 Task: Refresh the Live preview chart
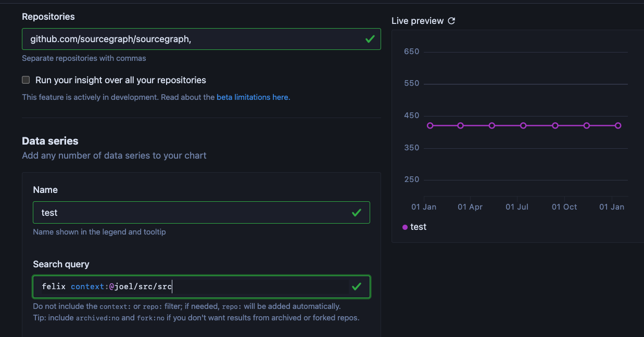[x=451, y=21]
